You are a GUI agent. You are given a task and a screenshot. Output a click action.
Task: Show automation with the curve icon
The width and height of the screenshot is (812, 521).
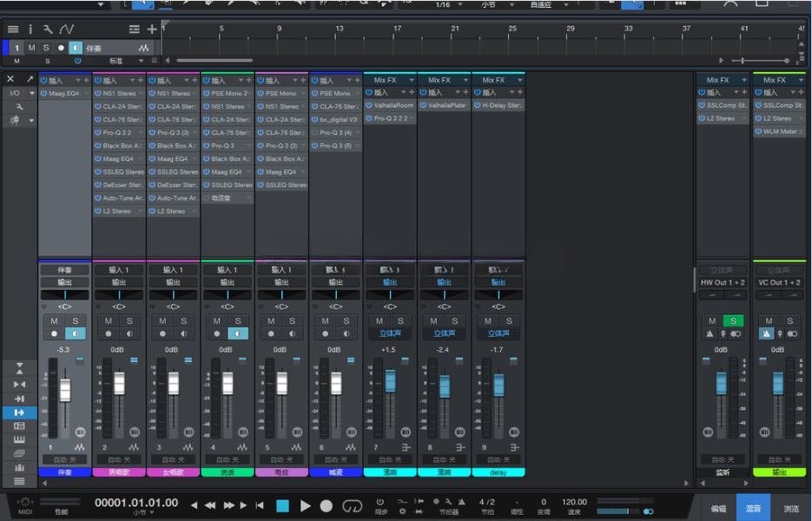click(x=67, y=29)
